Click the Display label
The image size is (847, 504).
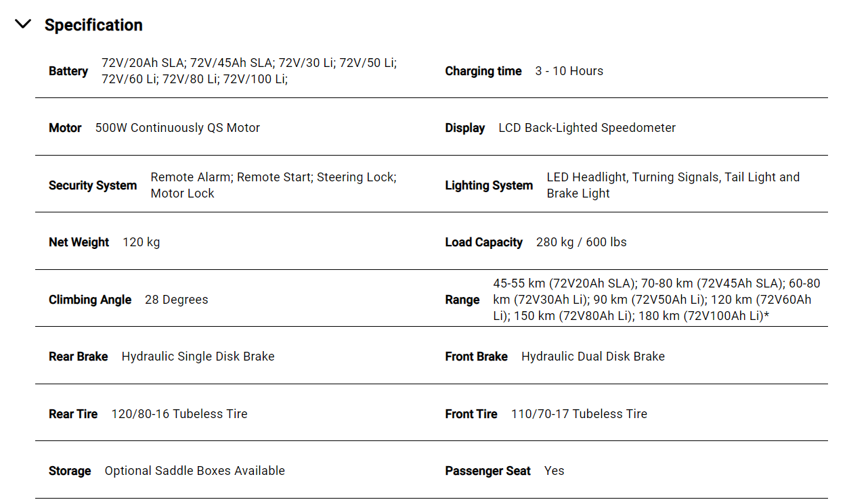point(465,128)
